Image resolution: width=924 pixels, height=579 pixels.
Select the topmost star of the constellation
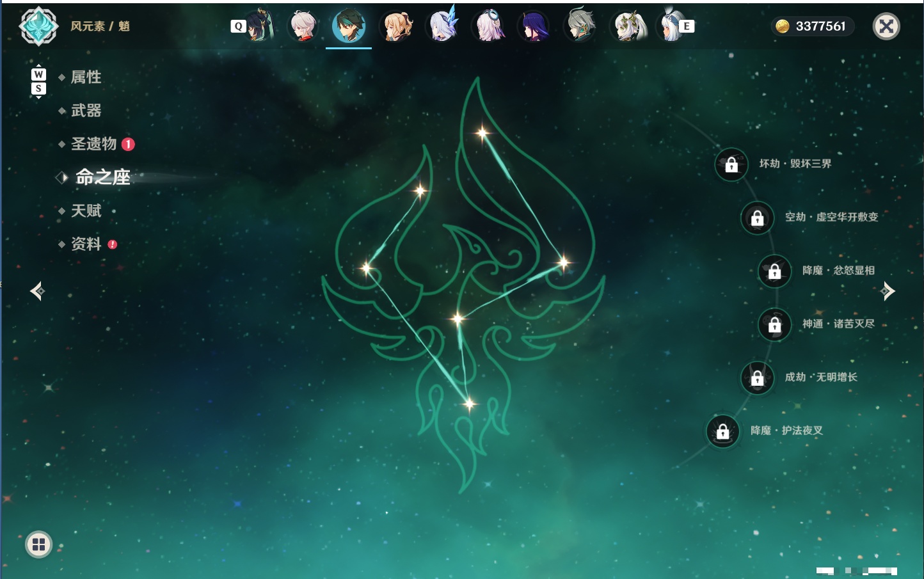[x=482, y=133]
